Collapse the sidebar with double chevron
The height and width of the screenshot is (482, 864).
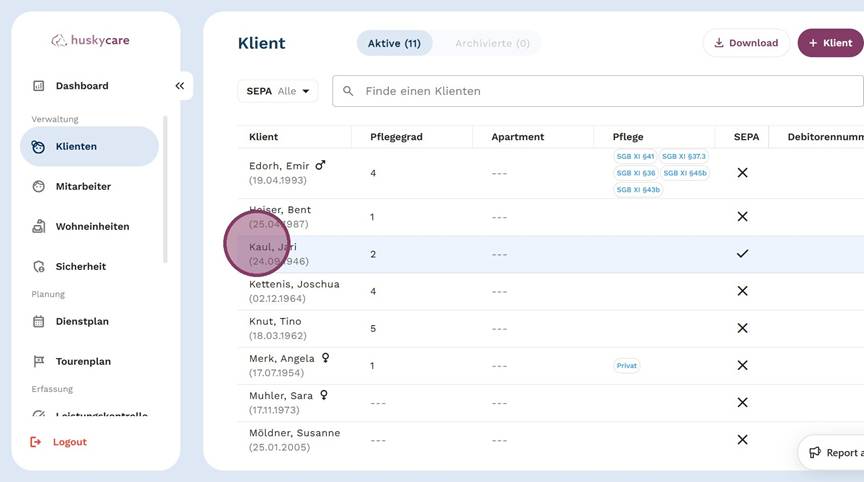180,86
